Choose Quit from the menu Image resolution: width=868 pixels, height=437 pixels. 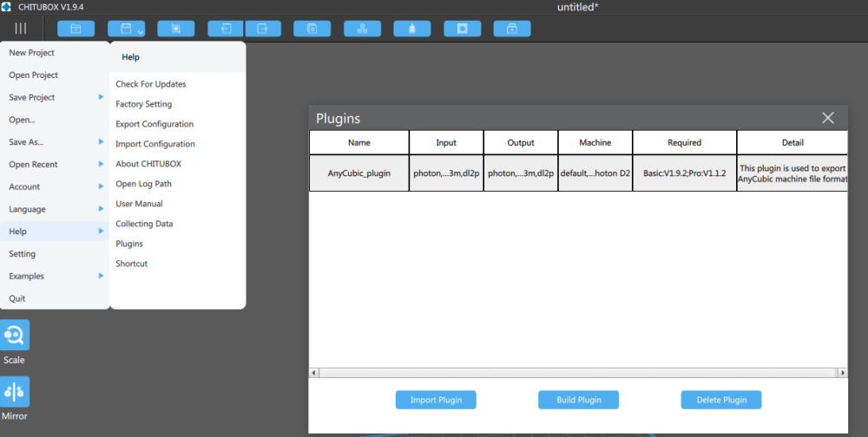click(x=55, y=299)
